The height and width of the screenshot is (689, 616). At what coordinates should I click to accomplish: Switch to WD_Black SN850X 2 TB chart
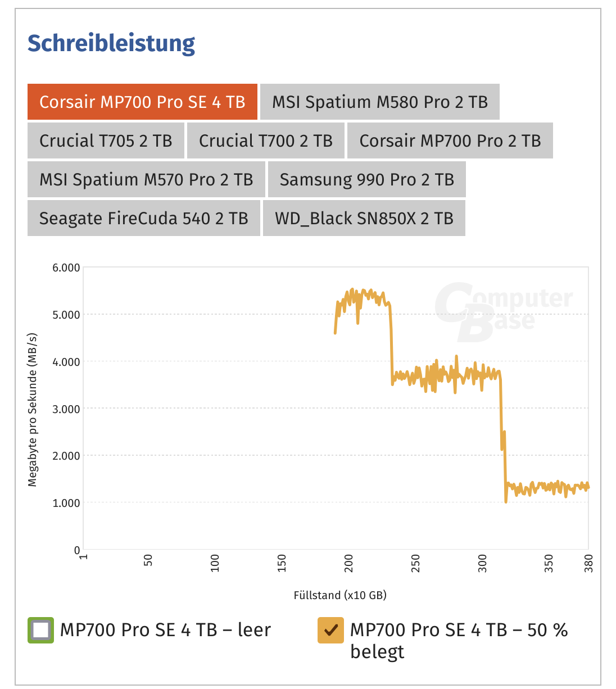click(364, 218)
